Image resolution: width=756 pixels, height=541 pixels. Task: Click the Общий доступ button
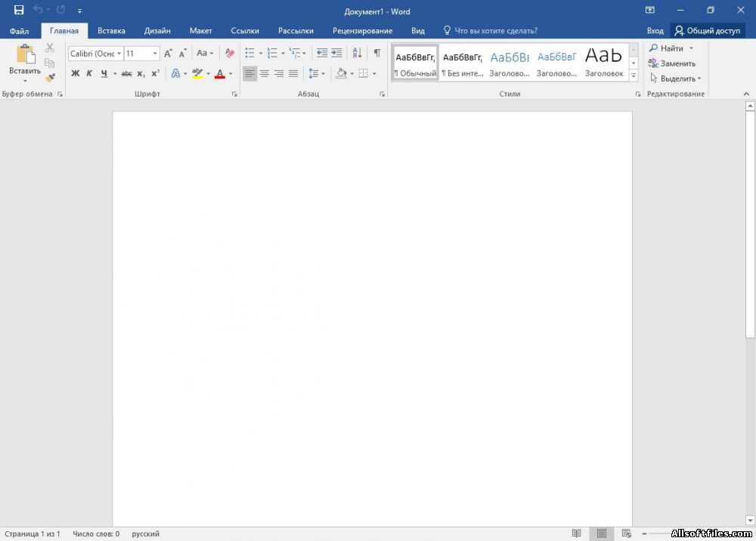(708, 30)
